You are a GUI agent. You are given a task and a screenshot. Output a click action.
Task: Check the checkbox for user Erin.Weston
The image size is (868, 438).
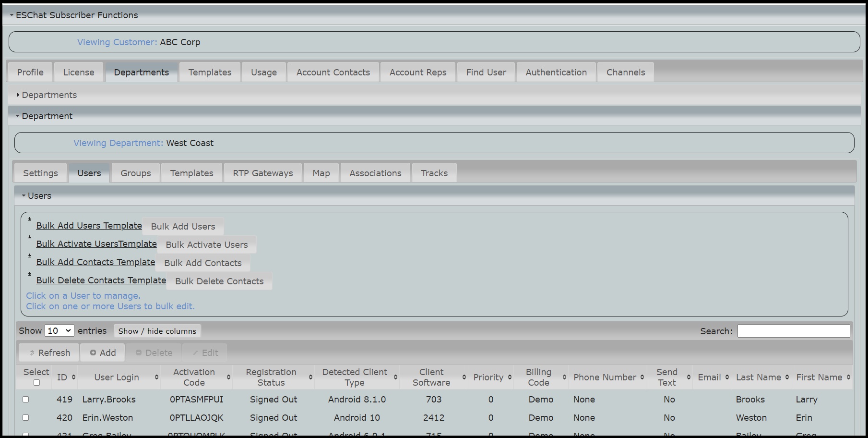click(26, 418)
